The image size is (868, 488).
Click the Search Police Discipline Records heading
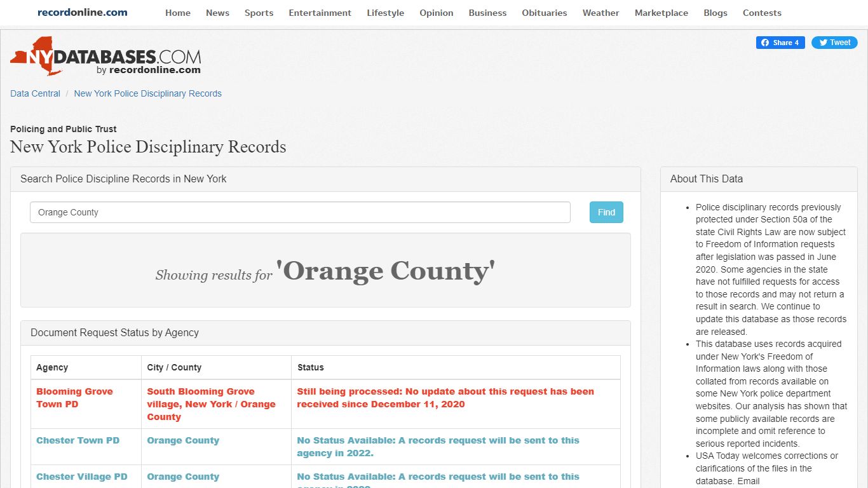coord(123,179)
